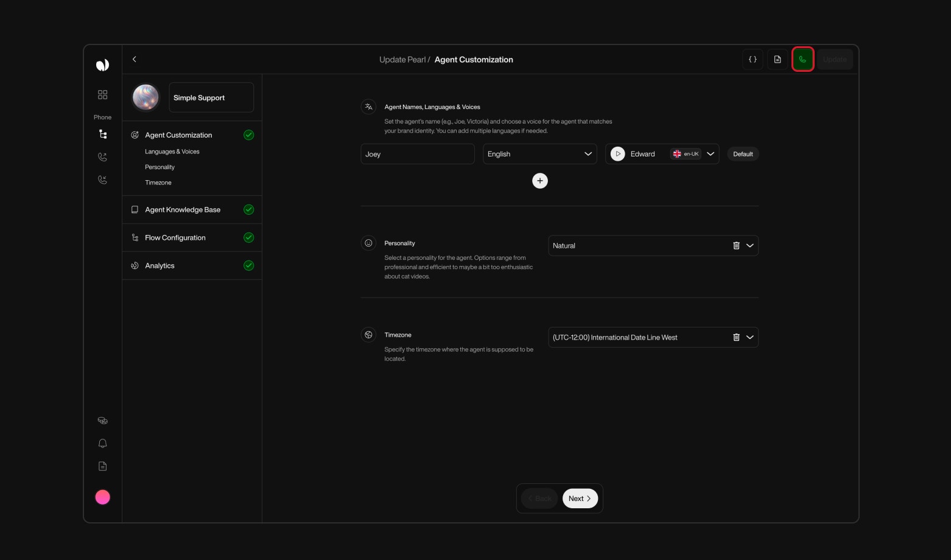This screenshot has width=951, height=560.
Task: Click the Default badge next to voice
Action: [x=743, y=153]
